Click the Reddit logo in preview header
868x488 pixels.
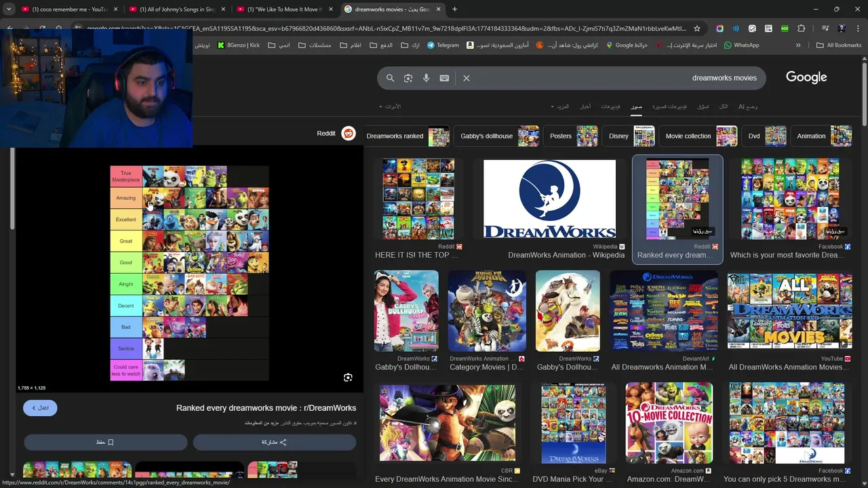(349, 134)
